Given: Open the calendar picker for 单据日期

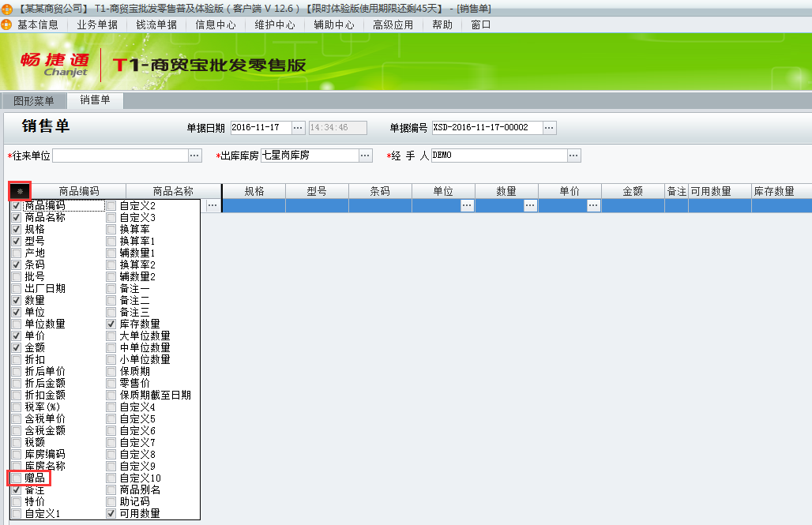Looking at the screenshot, I should [x=298, y=127].
